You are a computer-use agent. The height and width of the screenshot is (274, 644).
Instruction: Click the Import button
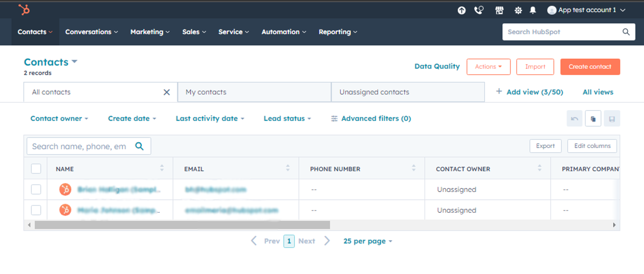coord(535,67)
